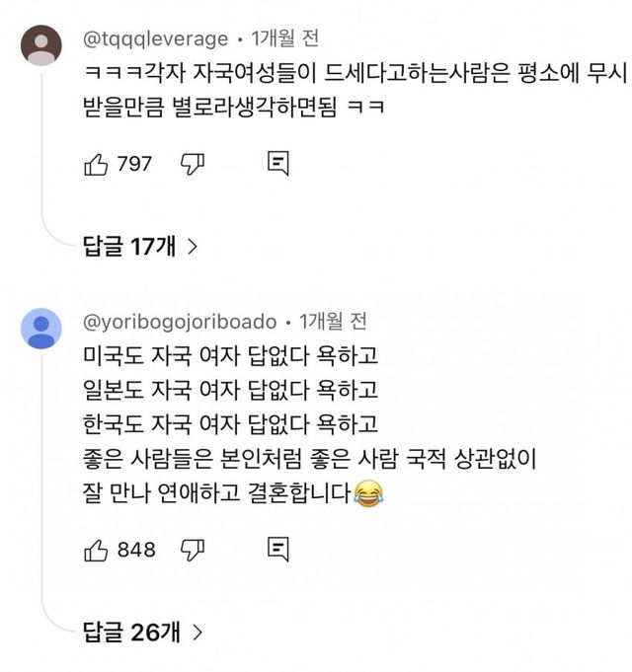Click the comment line starting 미국도 자국 여자

[x=232, y=350]
